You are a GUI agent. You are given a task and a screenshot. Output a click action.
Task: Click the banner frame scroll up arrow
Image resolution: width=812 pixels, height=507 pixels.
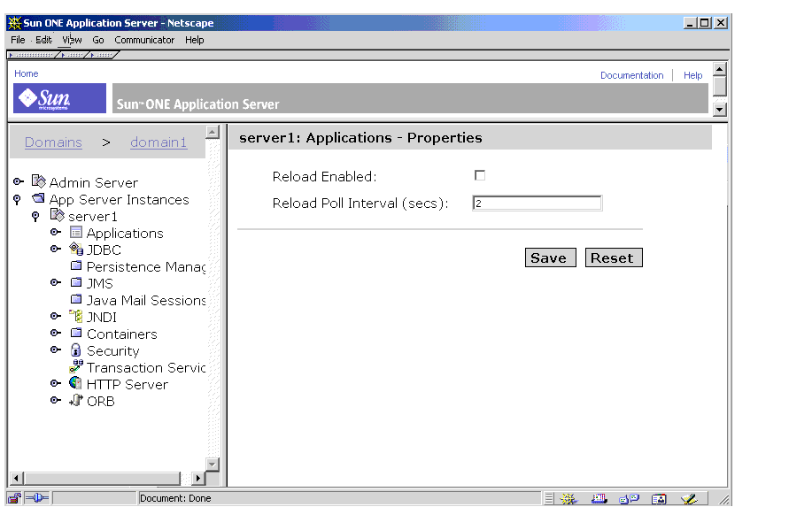(720, 69)
